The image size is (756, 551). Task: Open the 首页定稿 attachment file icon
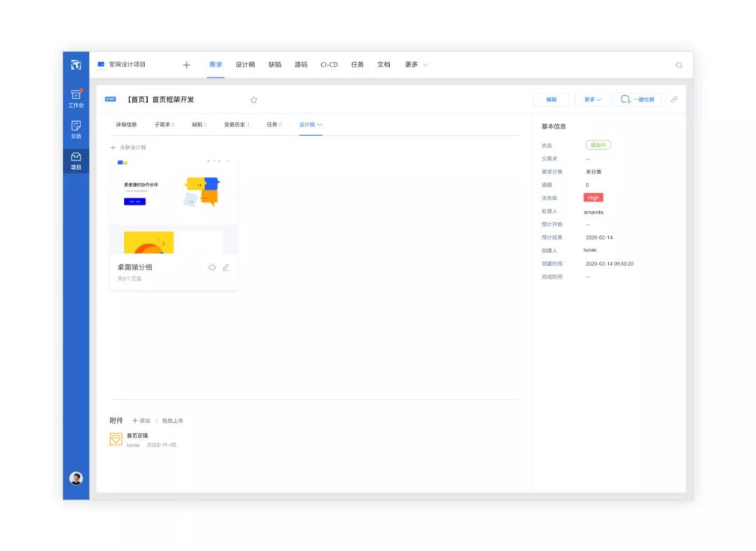115,439
